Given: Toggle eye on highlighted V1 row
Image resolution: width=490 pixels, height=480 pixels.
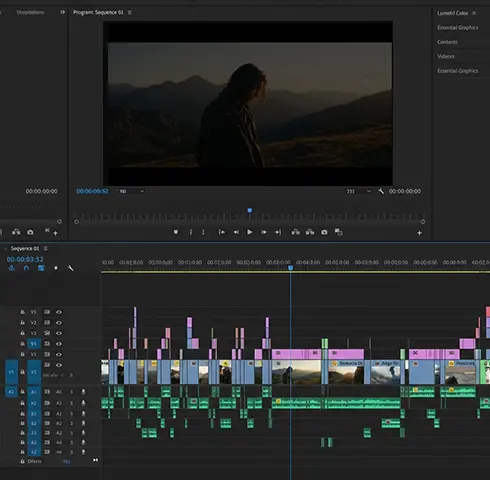Looking at the screenshot, I should pos(59,344).
